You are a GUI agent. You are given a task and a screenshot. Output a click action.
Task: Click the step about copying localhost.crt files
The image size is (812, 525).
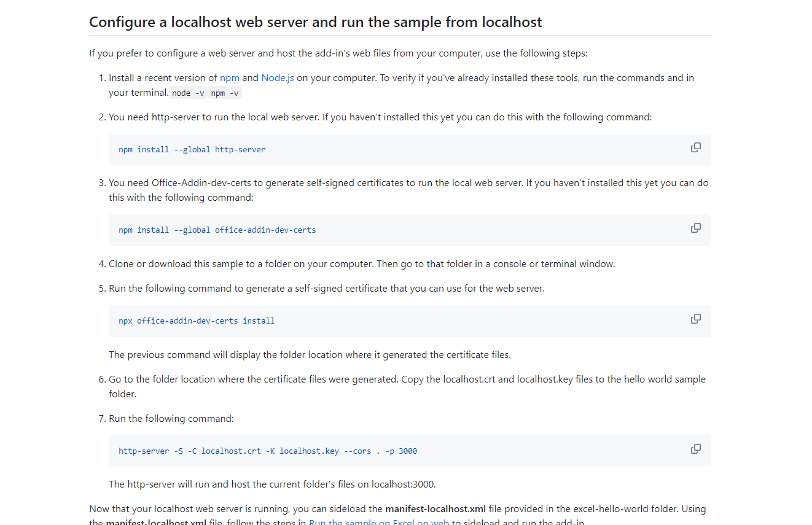click(x=407, y=379)
